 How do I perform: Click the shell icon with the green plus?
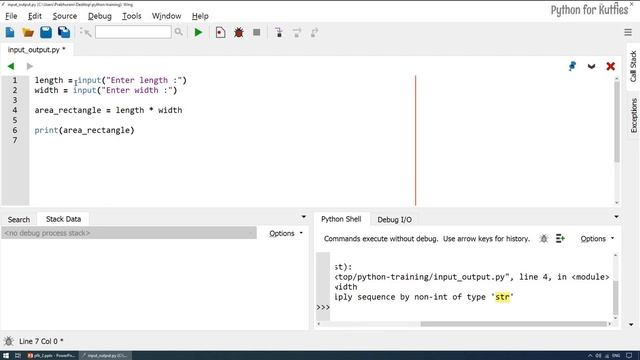(x=560, y=238)
